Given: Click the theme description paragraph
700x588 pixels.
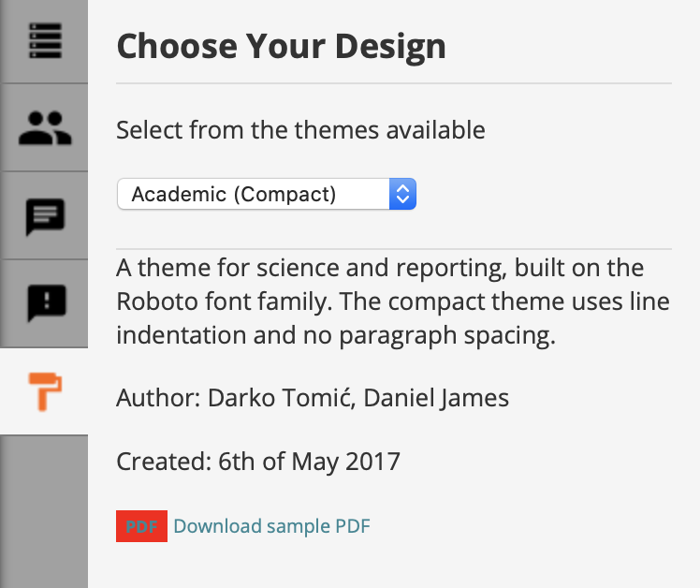Looking at the screenshot, I should point(393,301).
